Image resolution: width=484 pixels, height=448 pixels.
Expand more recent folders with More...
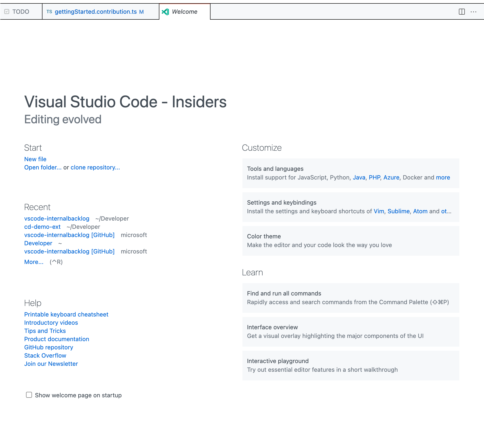click(34, 262)
